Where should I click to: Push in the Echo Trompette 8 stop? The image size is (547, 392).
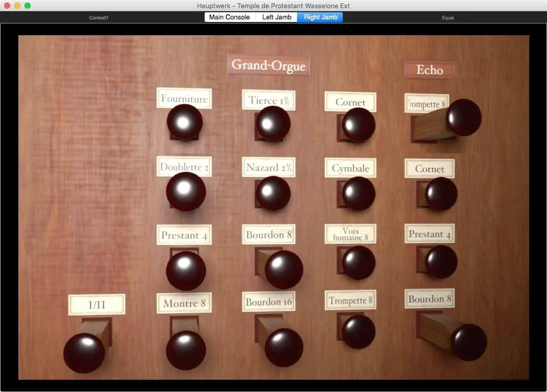[463, 117]
